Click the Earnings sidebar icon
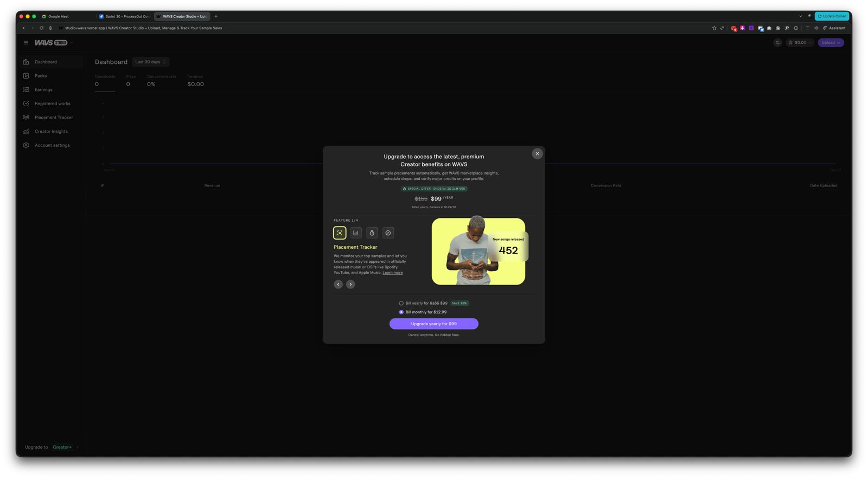This screenshot has width=868, height=478. [x=26, y=90]
